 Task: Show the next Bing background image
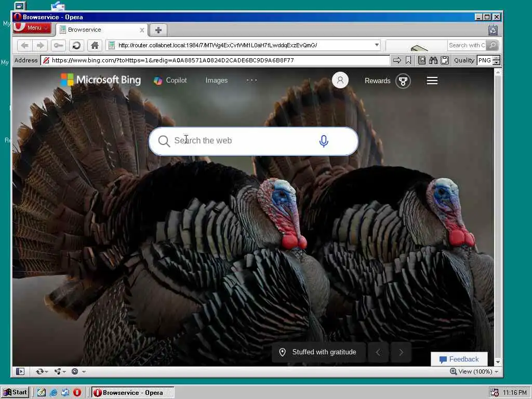401,353
